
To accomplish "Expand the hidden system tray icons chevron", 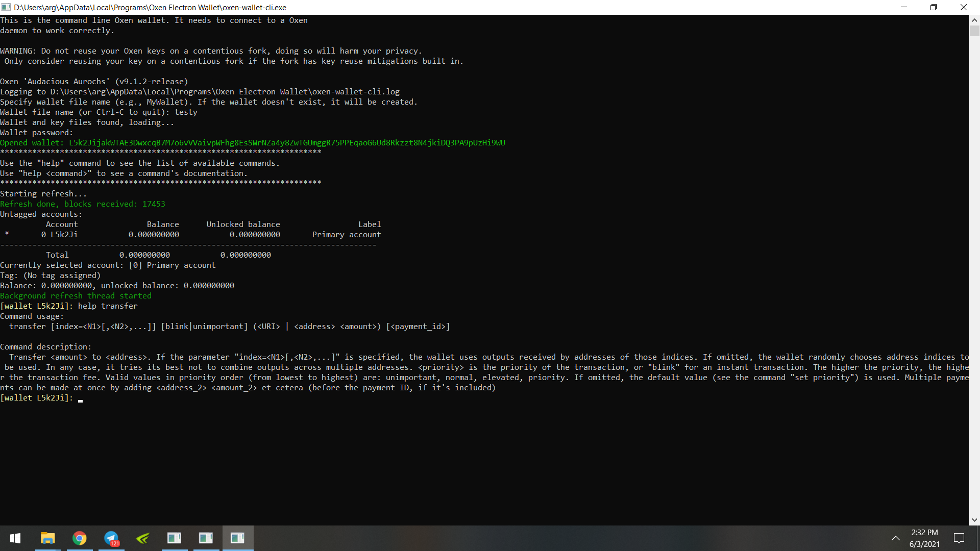I will coord(895,538).
